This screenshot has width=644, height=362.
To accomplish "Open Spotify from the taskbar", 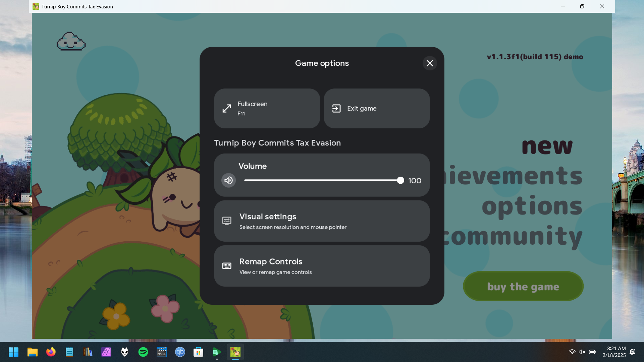I will pyautogui.click(x=143, y=352).
